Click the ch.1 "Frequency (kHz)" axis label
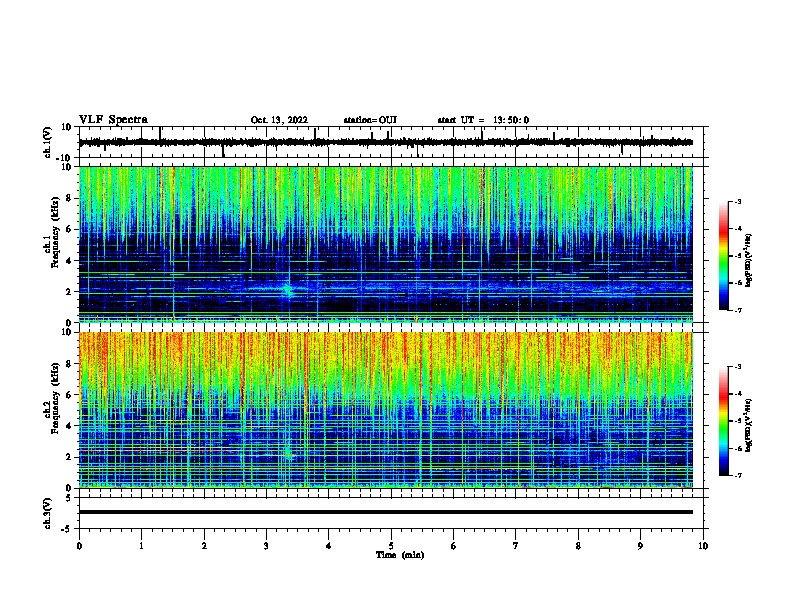 (x=55, y=232)
